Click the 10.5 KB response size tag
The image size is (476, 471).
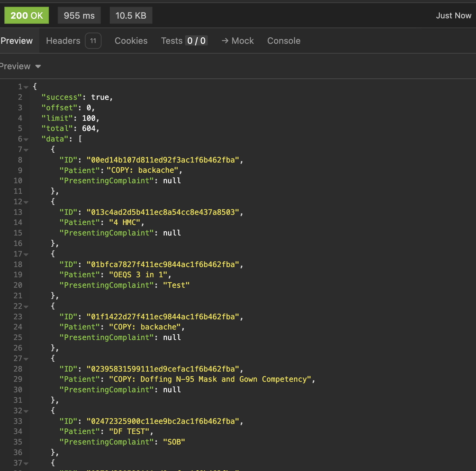pyautogui.click(x=131, y=16)
